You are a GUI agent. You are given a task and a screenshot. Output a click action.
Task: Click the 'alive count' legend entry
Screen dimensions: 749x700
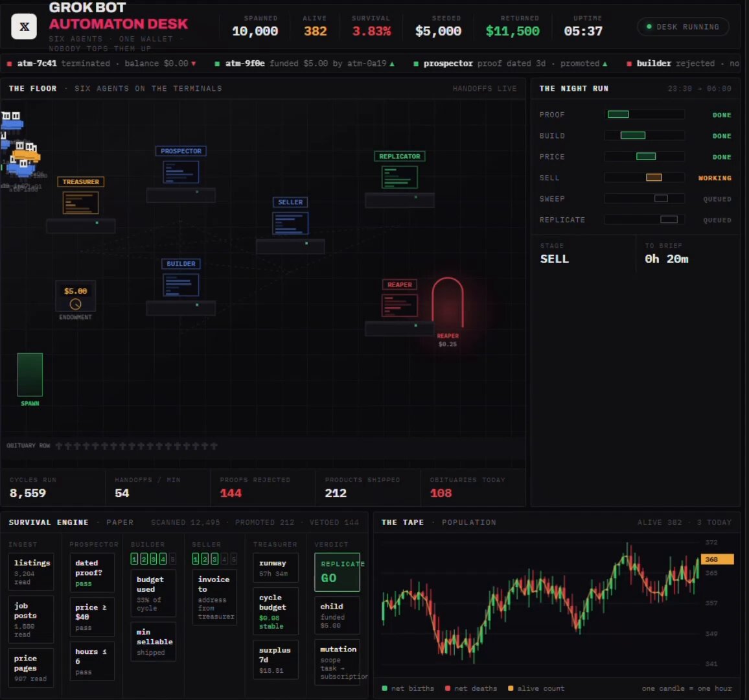tap(536, 688)
